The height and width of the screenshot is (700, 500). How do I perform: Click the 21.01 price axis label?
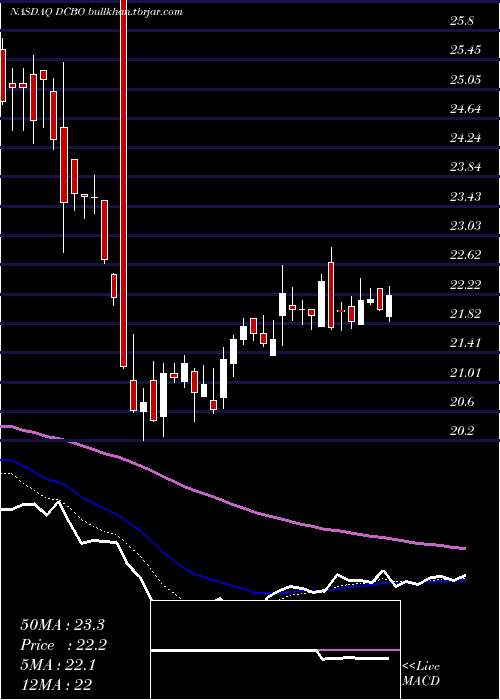[466, 373]
